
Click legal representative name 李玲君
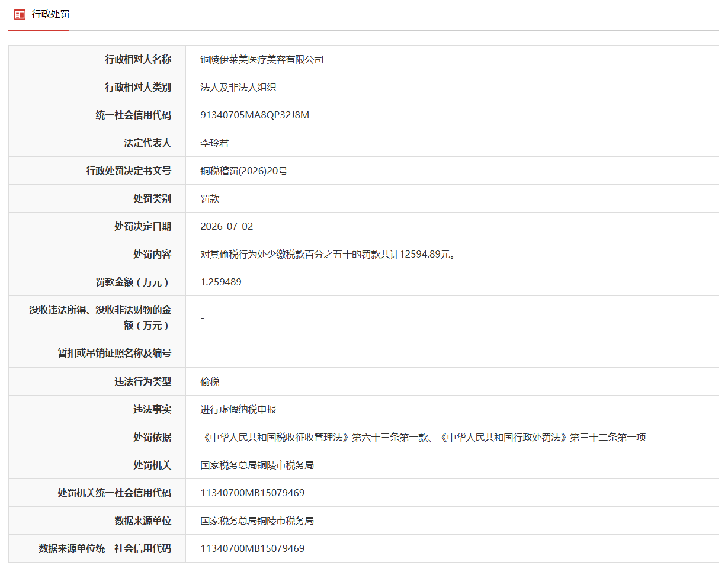pos(214,143)
